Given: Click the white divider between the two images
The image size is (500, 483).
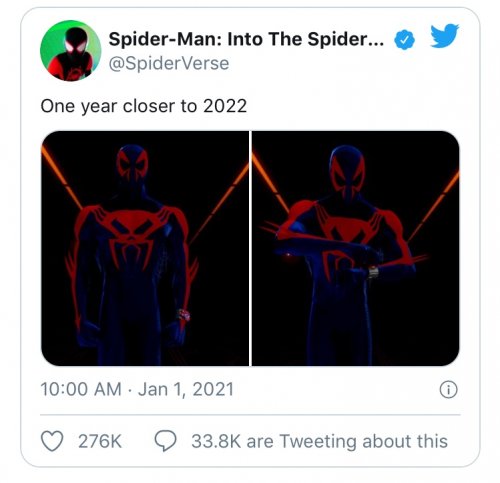Looking at the screenshot, I should [x=250, y=248].
